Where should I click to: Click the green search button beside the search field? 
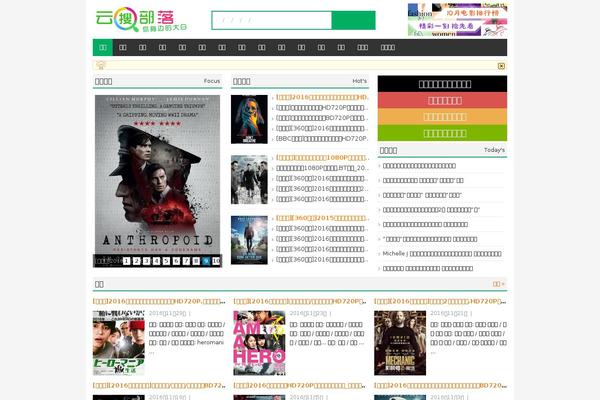[x=354, y=20]
